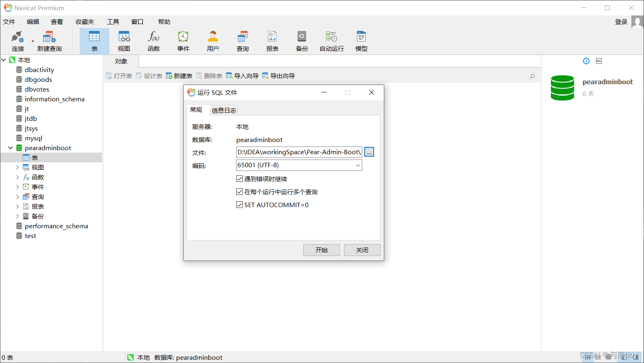The width and height of the screenshot is (644, 363).
Task: Click the 关闭 button in dialog
Action: click(x=362, y=250)
